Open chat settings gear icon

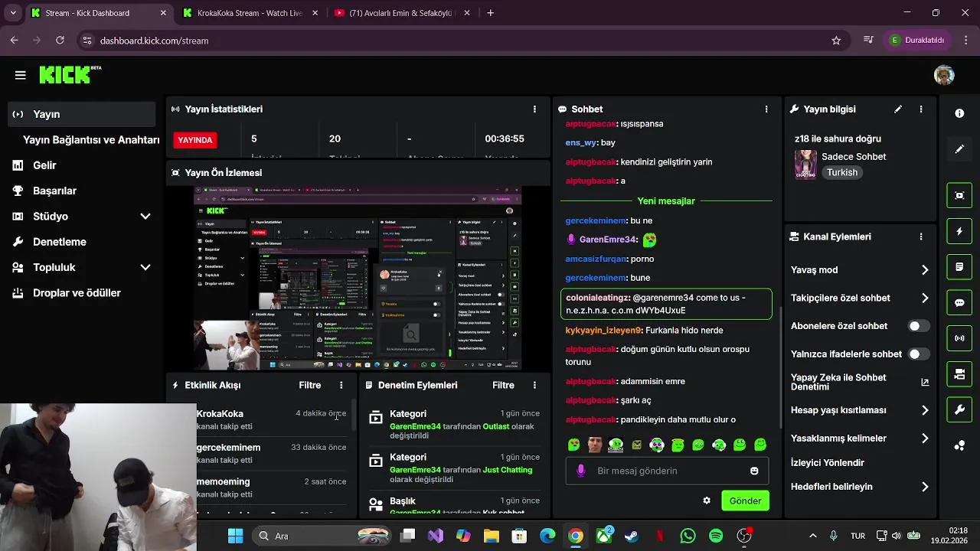pyautogui.click(x=707, y=501)
